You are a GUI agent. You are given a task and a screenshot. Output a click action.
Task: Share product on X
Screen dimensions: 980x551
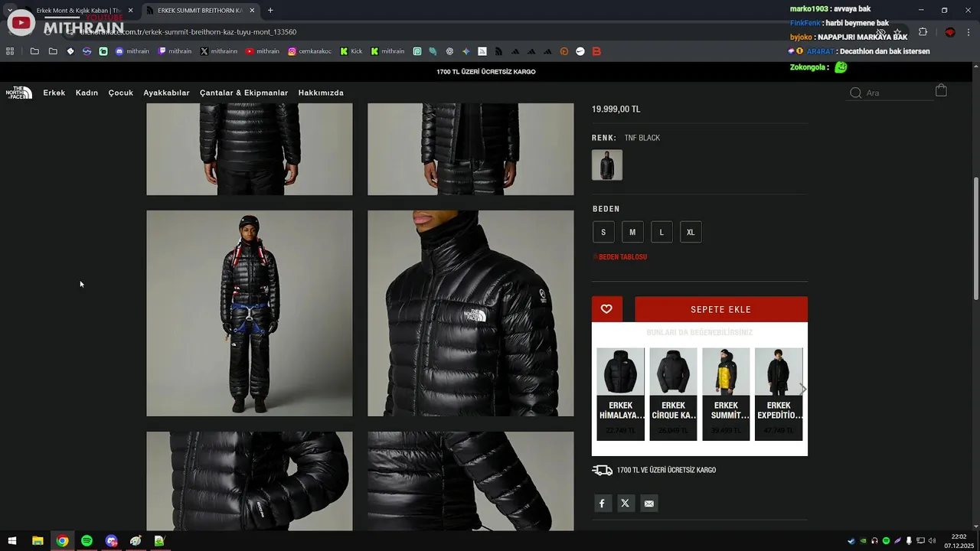[626, 503]
